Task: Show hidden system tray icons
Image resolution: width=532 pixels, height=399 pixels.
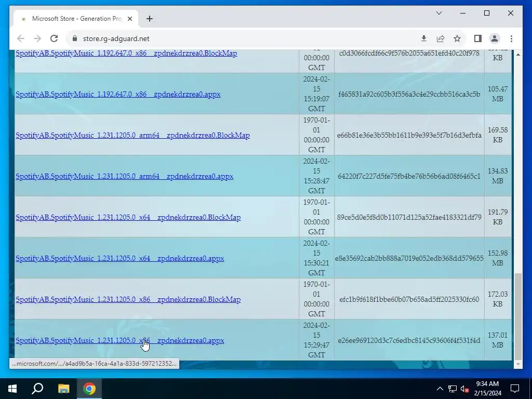Action: point(440,389)
